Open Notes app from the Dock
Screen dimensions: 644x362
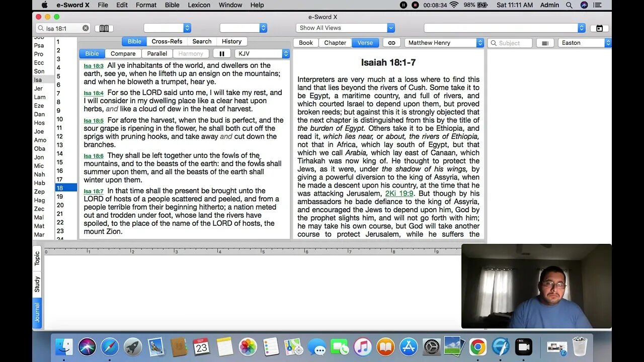coord(225,347)
